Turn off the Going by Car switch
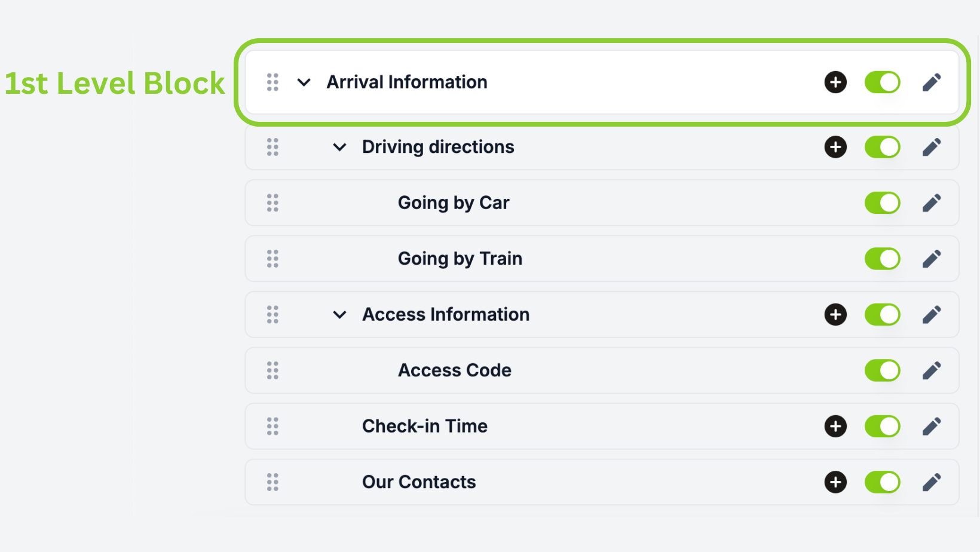The height and width of the screenshot is (552, 980). tap(882, 203)
